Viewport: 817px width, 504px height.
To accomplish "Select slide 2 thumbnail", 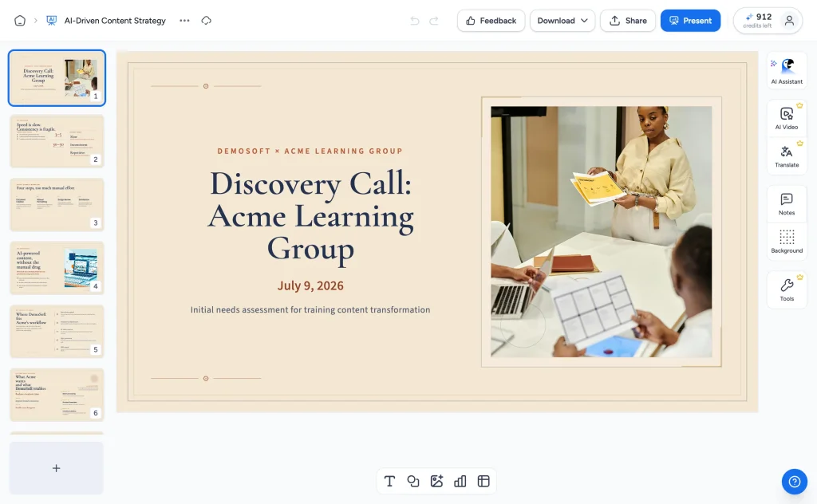I will click(x=57, y=141).
